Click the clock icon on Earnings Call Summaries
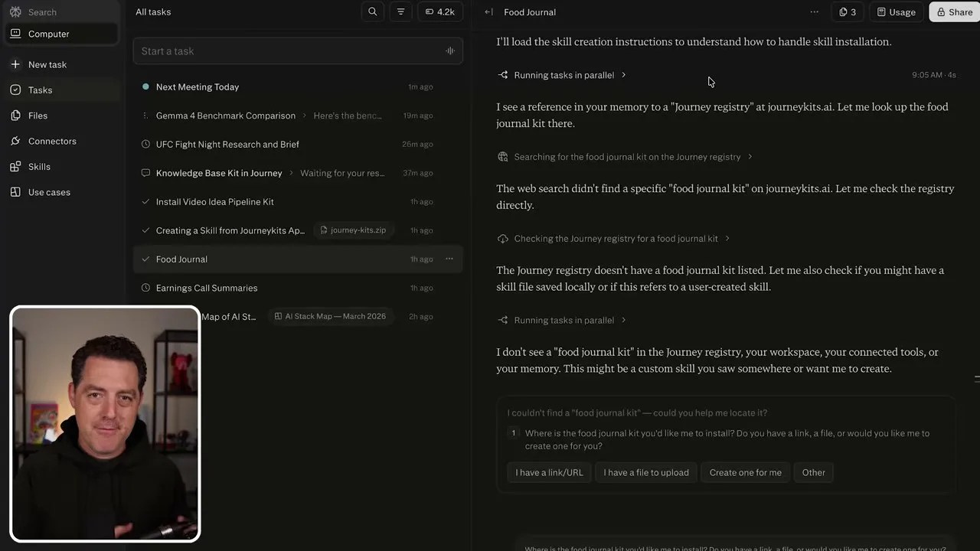Screen dimensions: 980x551 point(145,288)
